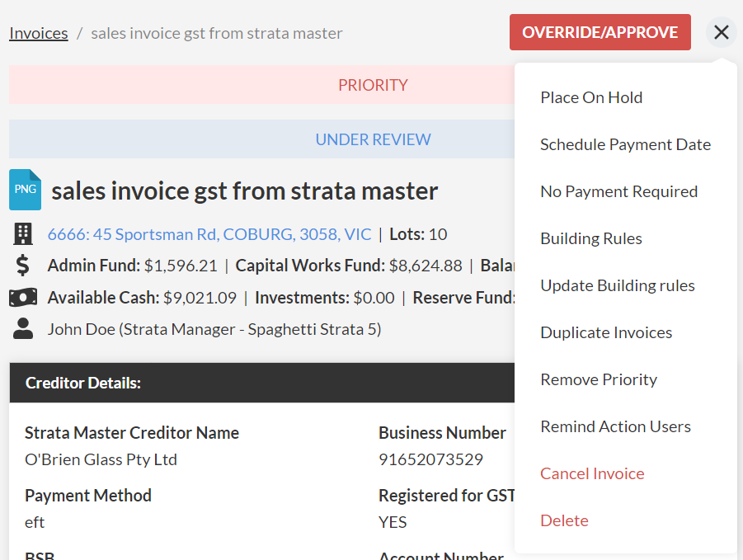Click the dollar sign funds icon
The width and height of the screenshot is (743, 560).
[23, 266]
